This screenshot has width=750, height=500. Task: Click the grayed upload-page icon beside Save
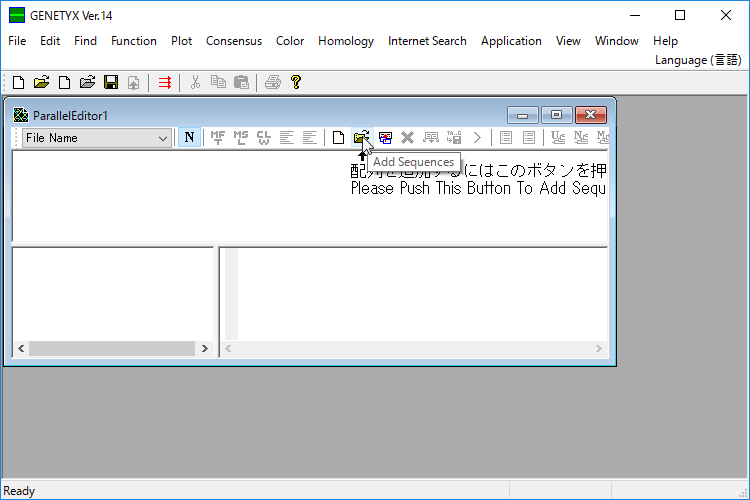pyautogui.click(x=133, y=82)
